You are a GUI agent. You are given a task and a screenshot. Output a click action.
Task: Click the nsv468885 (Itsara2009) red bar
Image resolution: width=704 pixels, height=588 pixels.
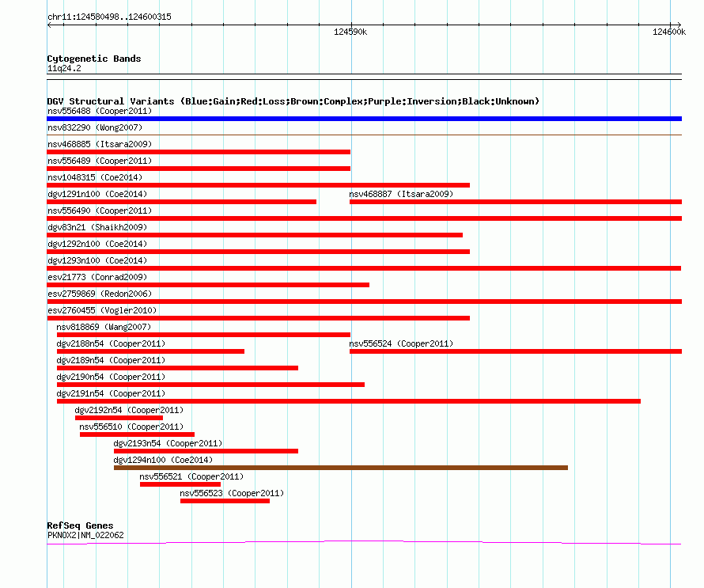coord(199,152)
